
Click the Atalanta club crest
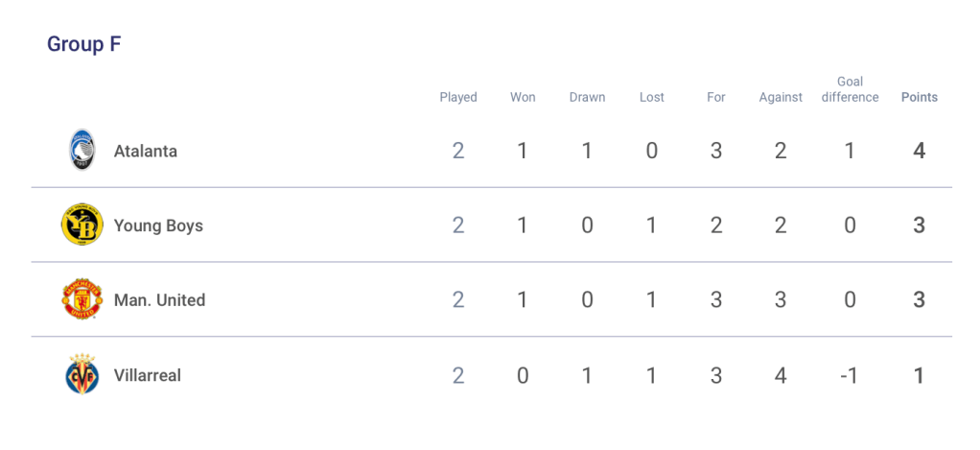[x=82, y=151]
